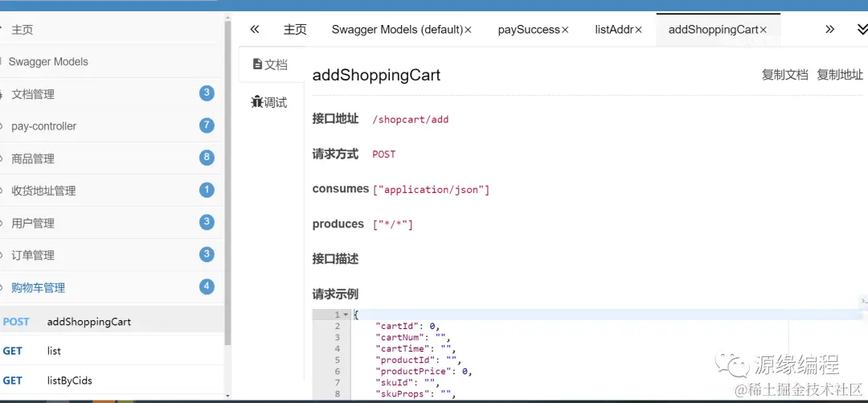The height and width of the screenshot is (403, 868).
Task: Expand the 订单管理 group
Action: [x=112, y=255]
